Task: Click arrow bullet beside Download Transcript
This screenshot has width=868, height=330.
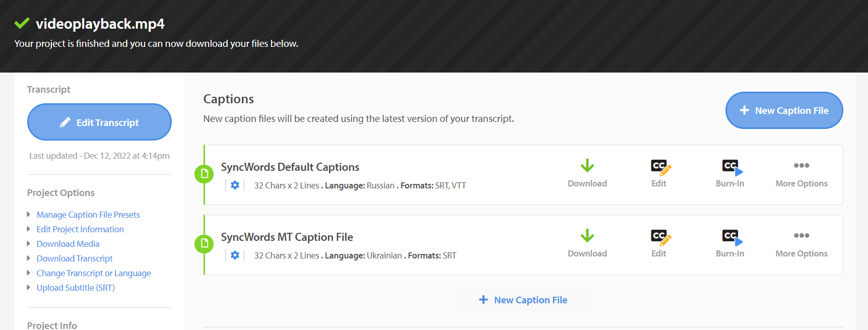Action: coord(29,258)
